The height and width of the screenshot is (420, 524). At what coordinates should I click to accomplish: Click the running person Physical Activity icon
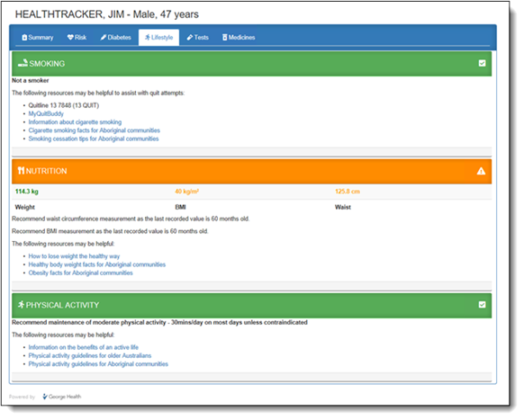(22, 305)
